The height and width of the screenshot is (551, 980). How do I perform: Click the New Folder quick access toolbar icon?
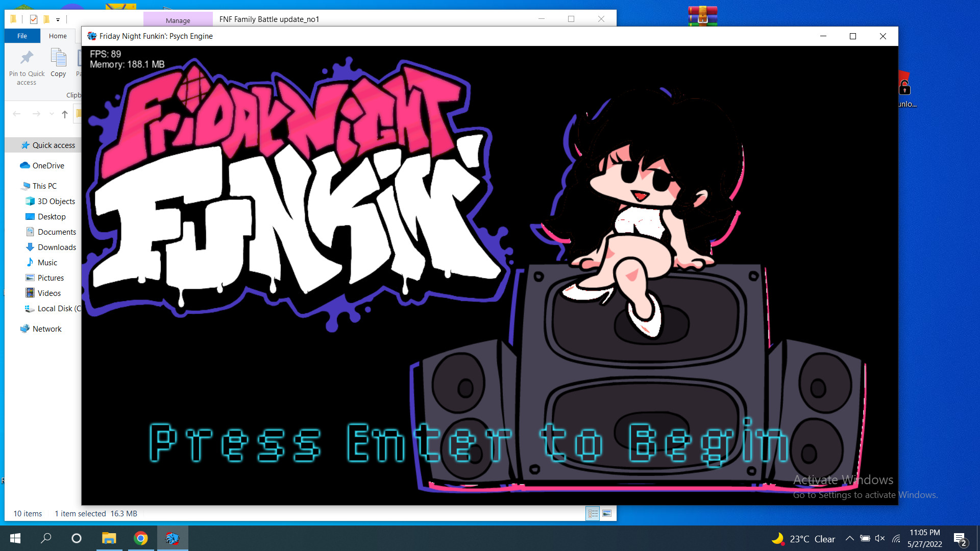46,19
